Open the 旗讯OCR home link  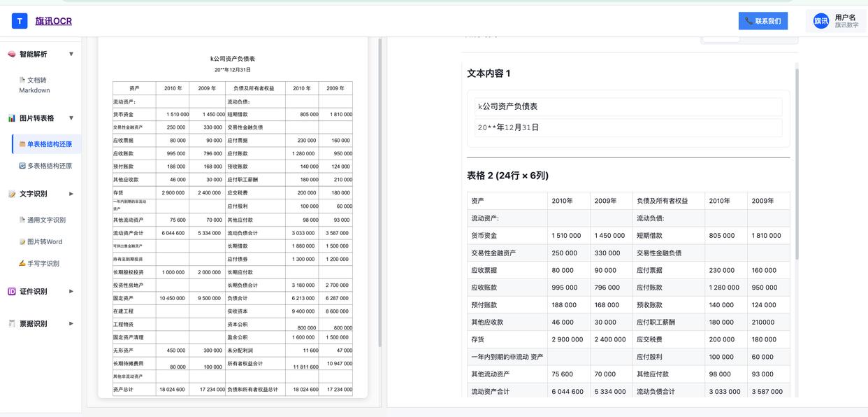click(54, 21)
